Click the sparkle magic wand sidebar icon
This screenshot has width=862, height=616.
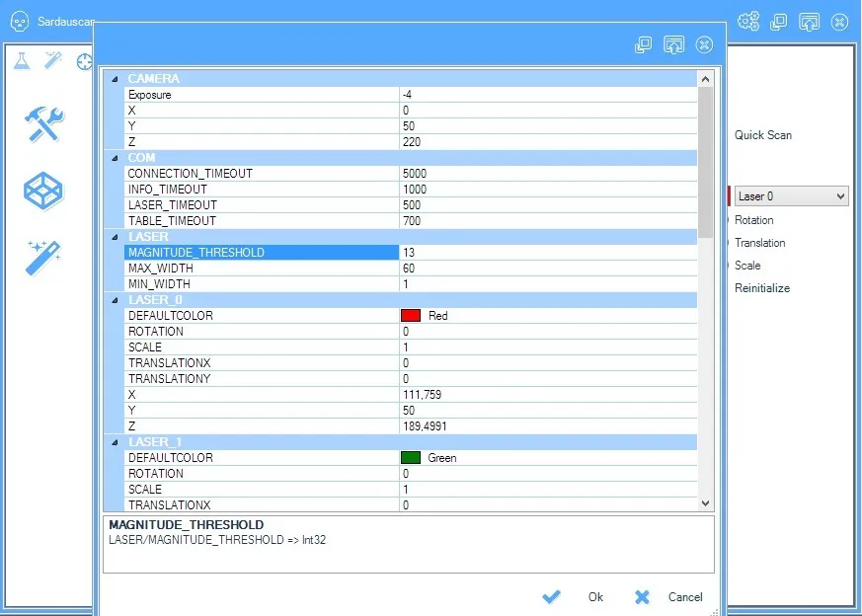tap(42, 258)
